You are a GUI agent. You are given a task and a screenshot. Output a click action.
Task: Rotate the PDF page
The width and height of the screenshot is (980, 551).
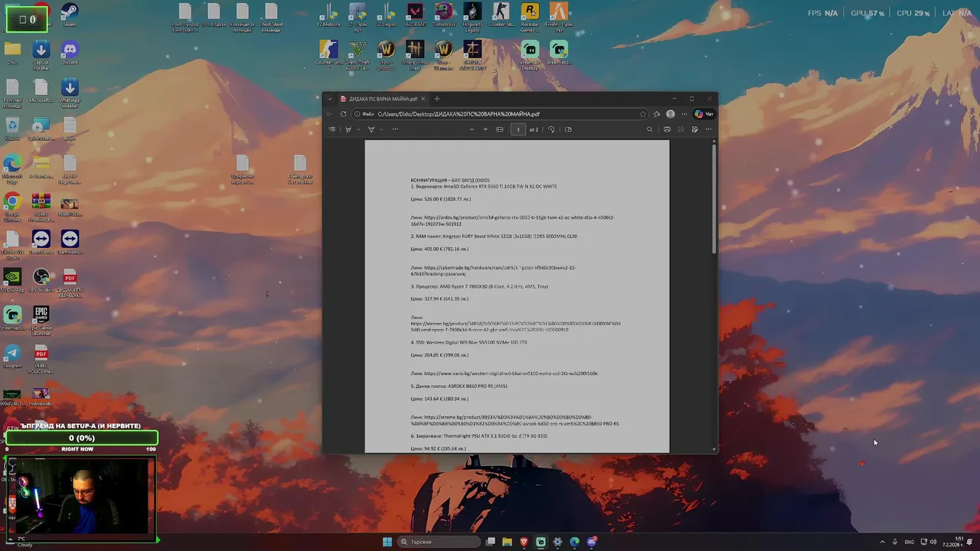[x=551, y=129]
